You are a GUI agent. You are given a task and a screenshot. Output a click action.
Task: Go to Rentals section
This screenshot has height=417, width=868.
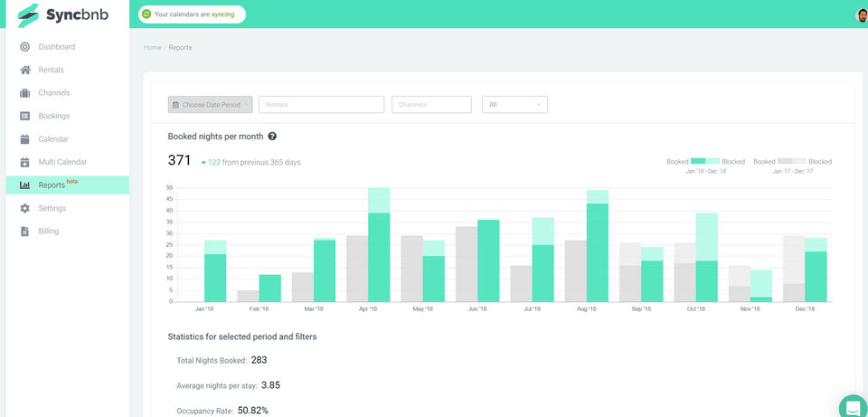point(68,70)
